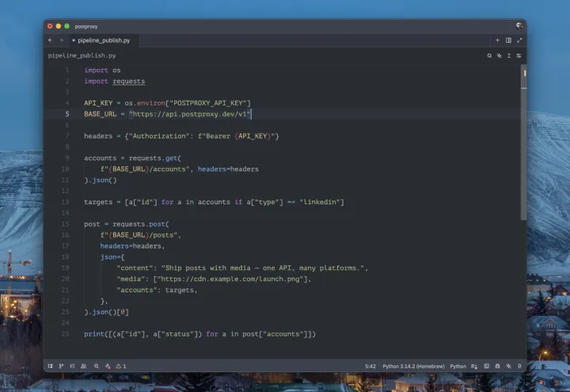The width and height of the screenshot is (570, 392).
Task: Click 'targets' at start of line 13
Action: tap(98, 202)
